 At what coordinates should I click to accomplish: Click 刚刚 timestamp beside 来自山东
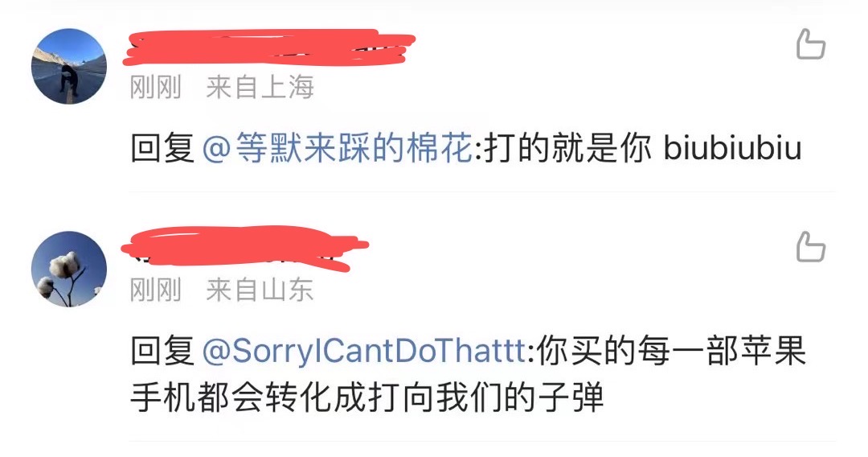[156, 290]
